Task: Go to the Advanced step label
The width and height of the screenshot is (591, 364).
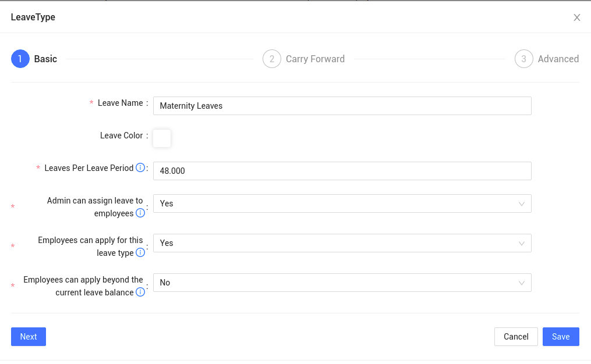Action: 558,59
